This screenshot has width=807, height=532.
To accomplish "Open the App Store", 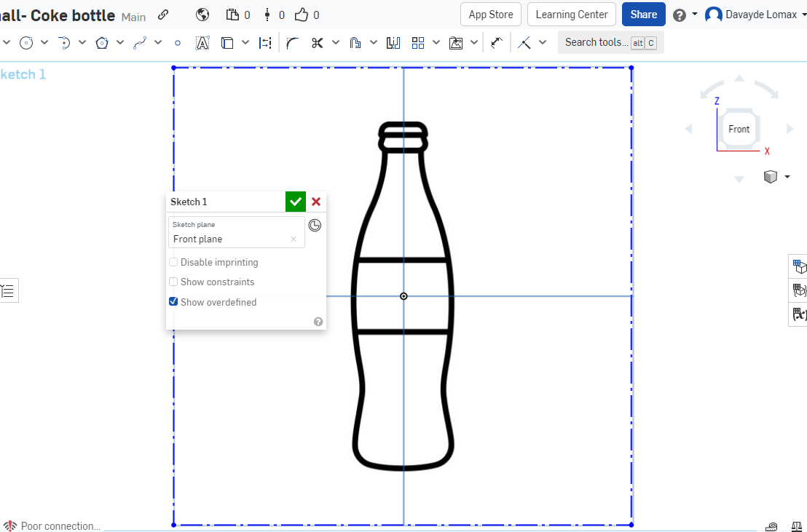I will click(490, 15).
